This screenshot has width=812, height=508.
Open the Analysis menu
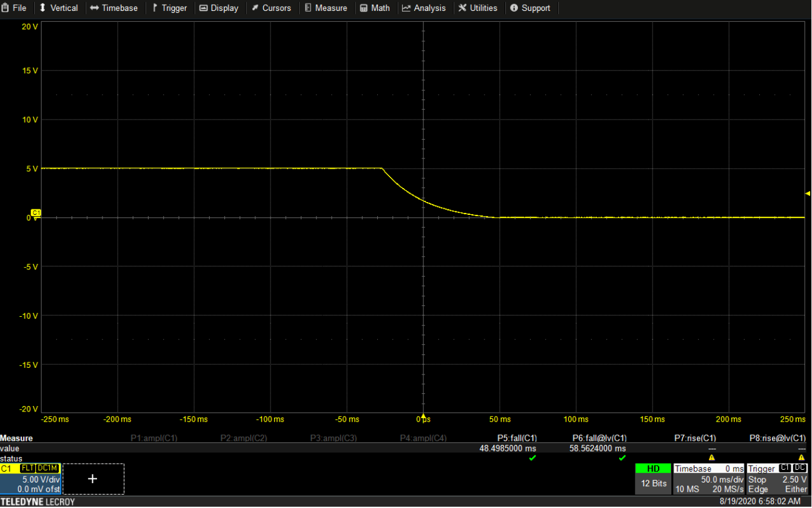point(423,8)
